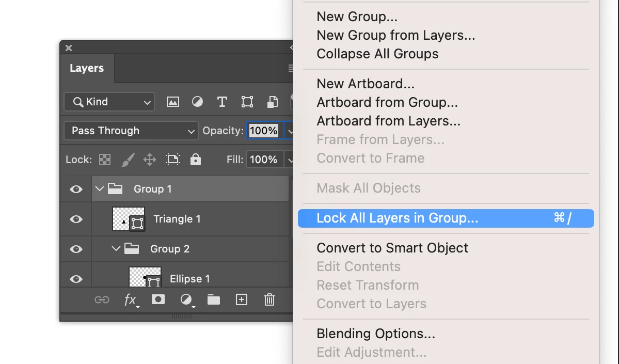The height and width of the screenshot is (364, 619).
Task: Hide Group 2 visibility eye
Action: click(76, 249)
